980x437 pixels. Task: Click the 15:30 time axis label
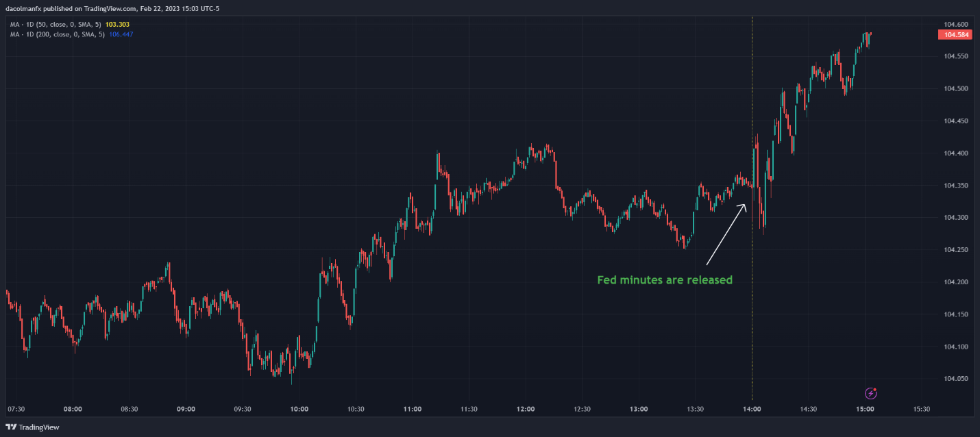[922, 409]
